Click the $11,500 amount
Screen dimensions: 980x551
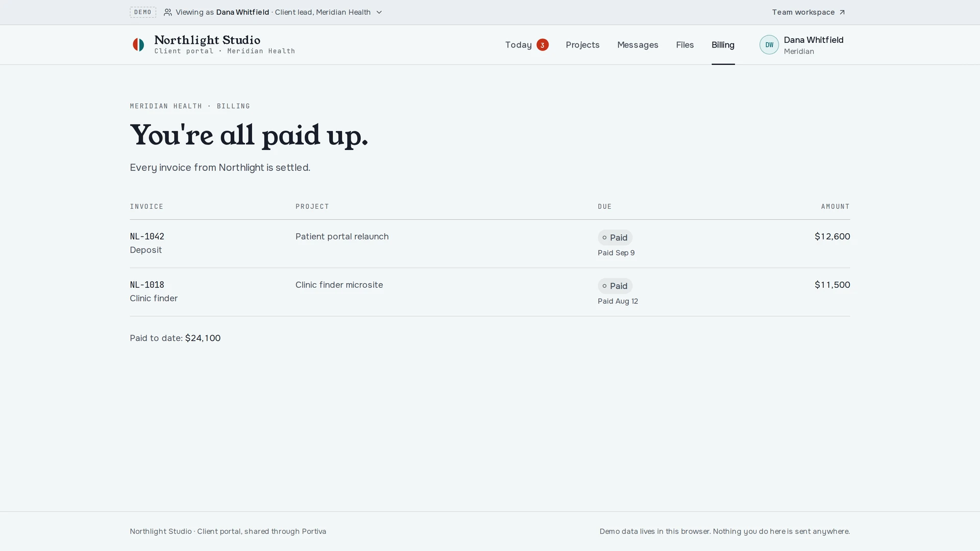[x=832, y=285]
